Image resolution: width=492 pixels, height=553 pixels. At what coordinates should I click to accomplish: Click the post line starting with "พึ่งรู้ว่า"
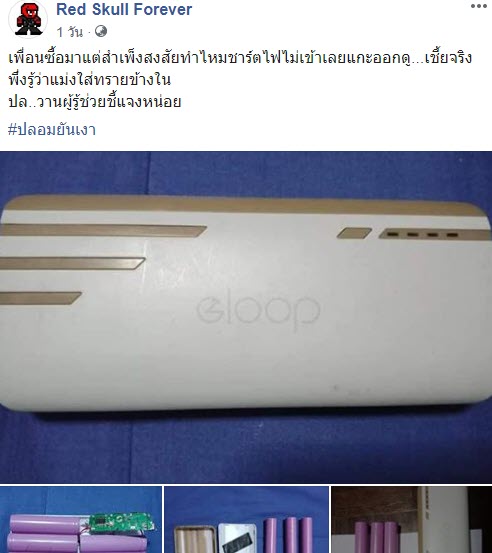[x=90, y=80]
